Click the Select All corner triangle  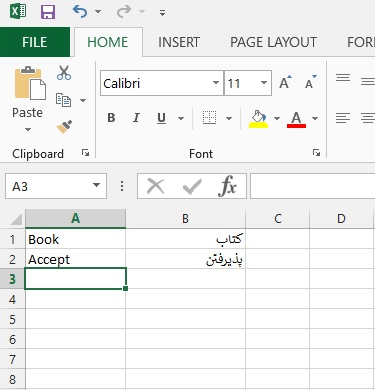(x=15, y=219)
